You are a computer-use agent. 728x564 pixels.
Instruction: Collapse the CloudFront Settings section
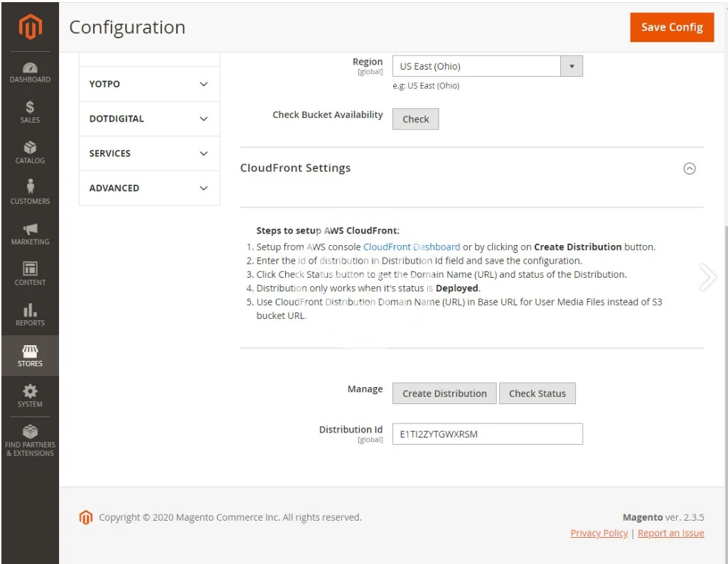point(689,168)
